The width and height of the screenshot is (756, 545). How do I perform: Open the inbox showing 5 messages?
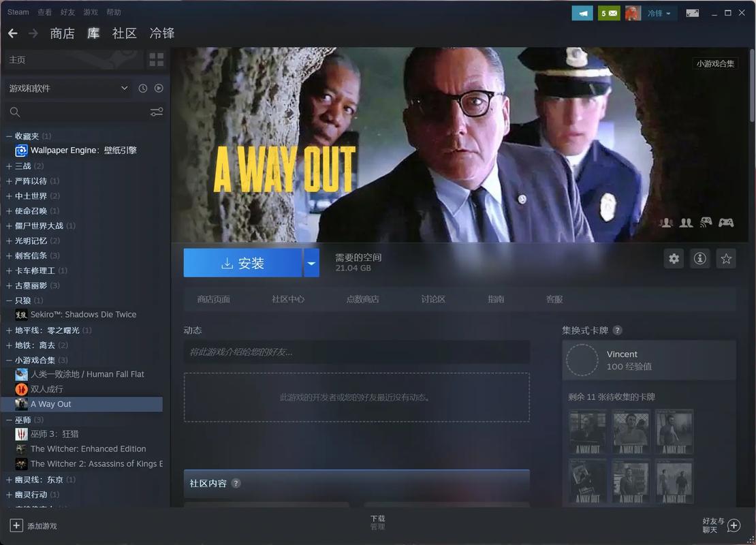pyautogui.click(x=609, y=13)
